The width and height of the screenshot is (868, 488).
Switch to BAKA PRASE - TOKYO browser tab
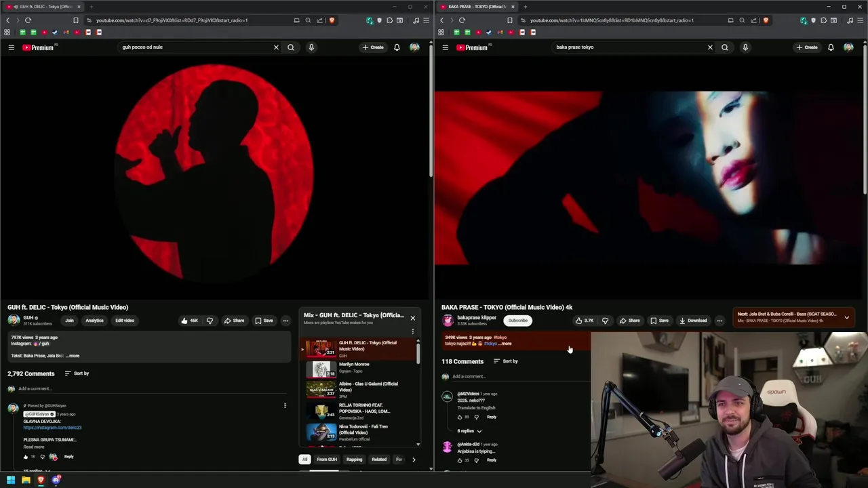[x=476, y=7]
